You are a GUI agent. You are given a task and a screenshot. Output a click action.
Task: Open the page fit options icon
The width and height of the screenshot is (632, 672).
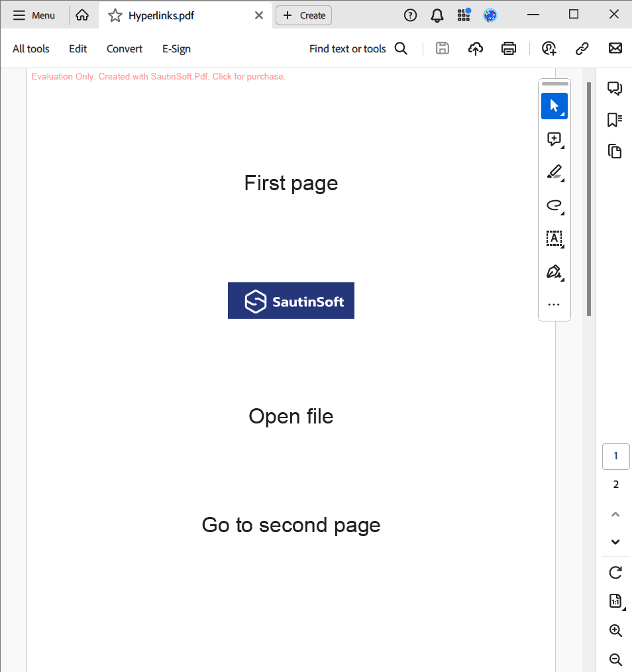coord(615,601)
